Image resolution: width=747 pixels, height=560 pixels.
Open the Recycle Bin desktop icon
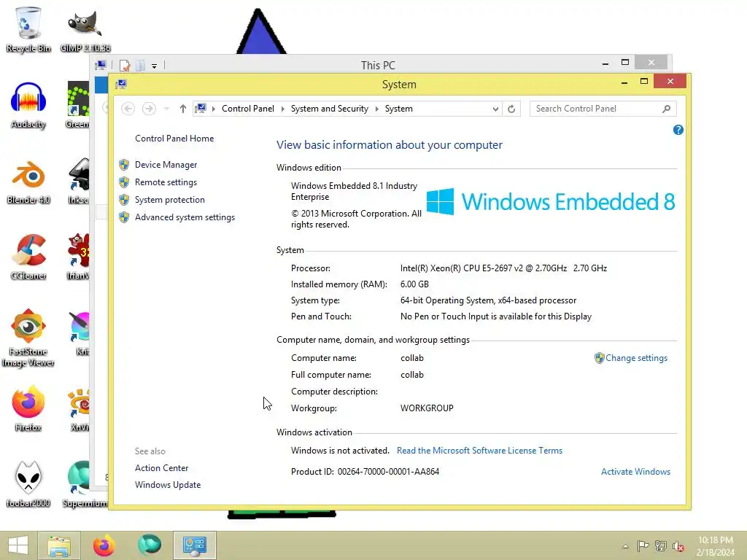(x=28, y=29)
